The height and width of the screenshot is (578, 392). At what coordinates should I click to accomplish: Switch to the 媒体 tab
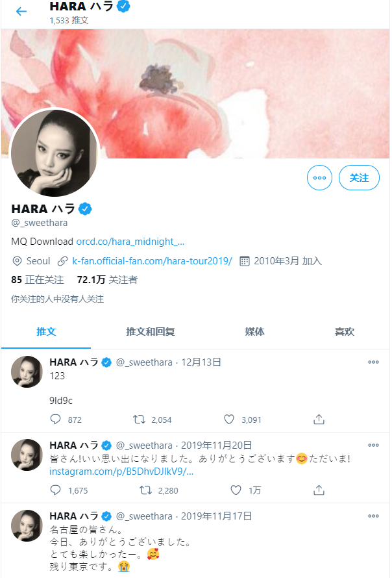(x=254, y=332)
